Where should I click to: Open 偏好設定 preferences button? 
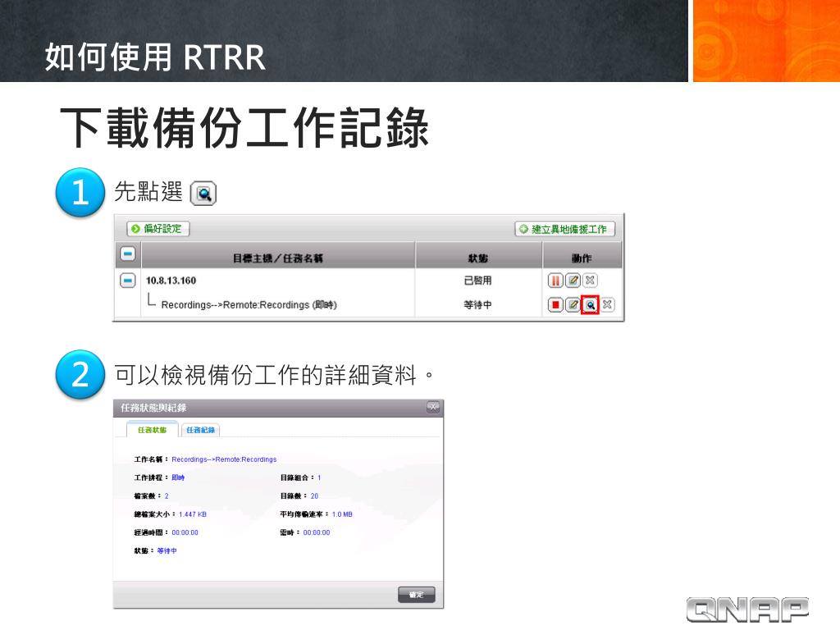pos(158,229)
